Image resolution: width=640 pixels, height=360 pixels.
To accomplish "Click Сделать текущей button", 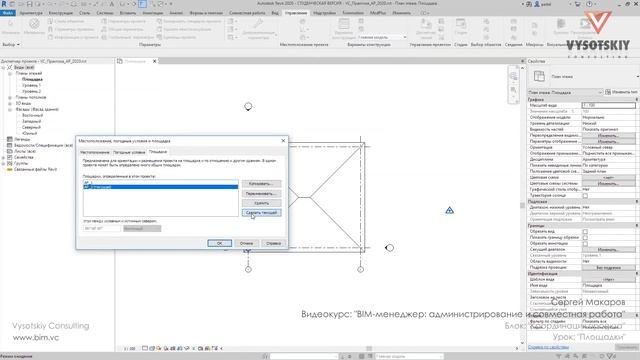I will [x=261, y=213].
